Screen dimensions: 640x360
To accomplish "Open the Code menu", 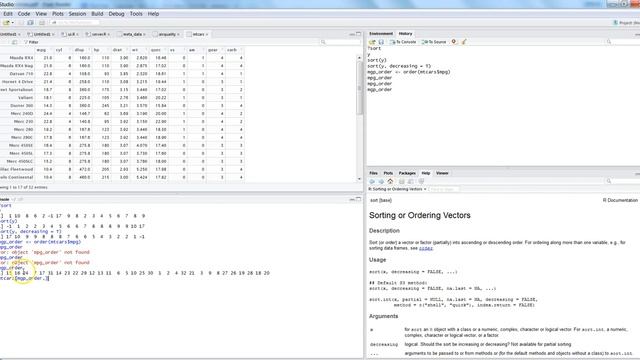I will pos(24,14).
